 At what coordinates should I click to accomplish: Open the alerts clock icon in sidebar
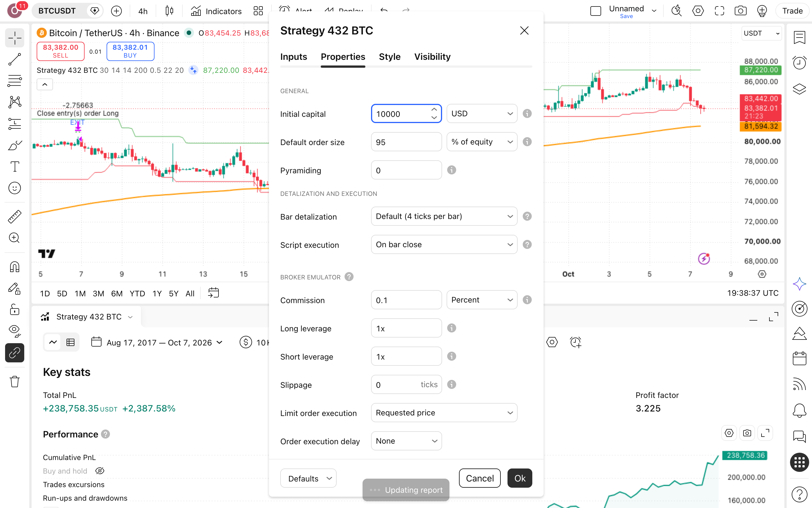(x=800, y=63)
